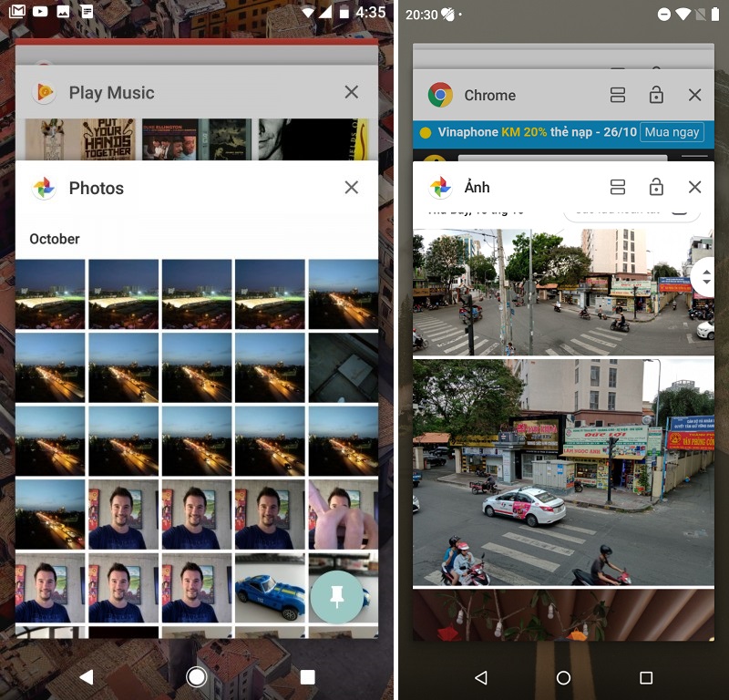Tap the Chrome app icon
The width and height of the screenshot is (729, 700).
click(x=441, y=95)
